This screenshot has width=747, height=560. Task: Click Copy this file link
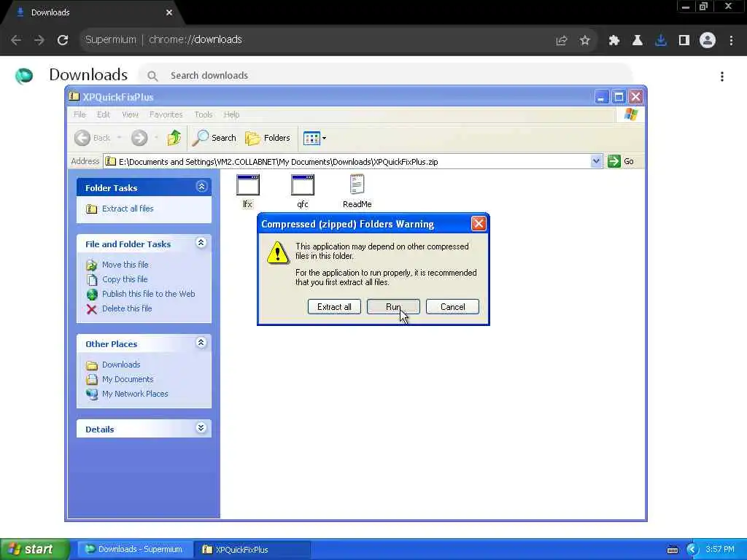(125, 279)
